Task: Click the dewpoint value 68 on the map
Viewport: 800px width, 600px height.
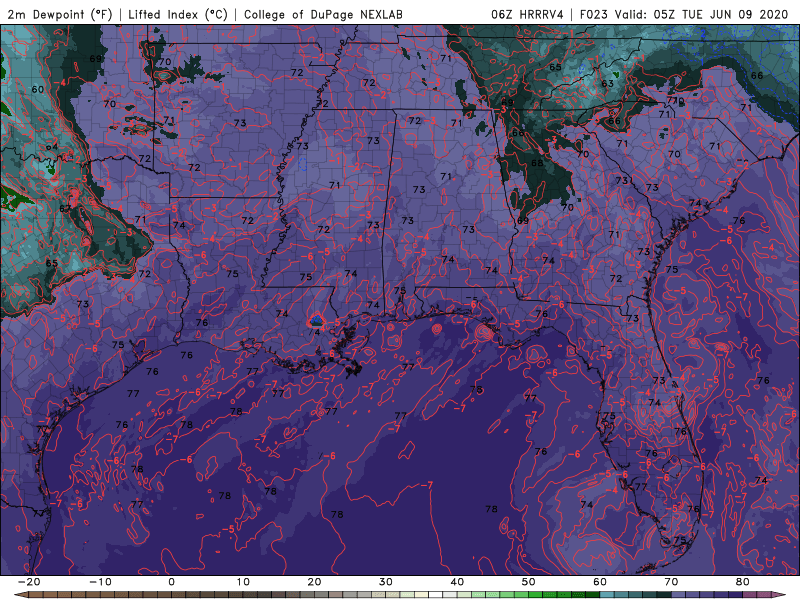Action: (537, 163)
